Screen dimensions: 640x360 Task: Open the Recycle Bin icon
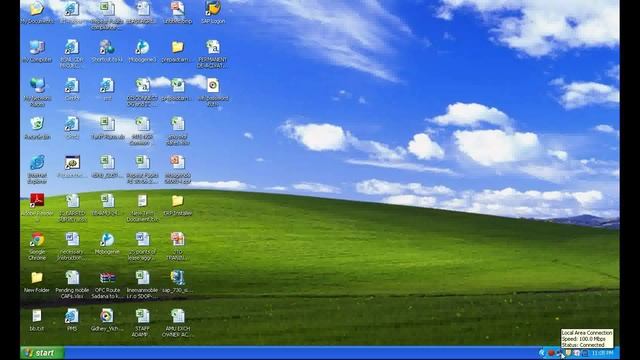point(37,124)
